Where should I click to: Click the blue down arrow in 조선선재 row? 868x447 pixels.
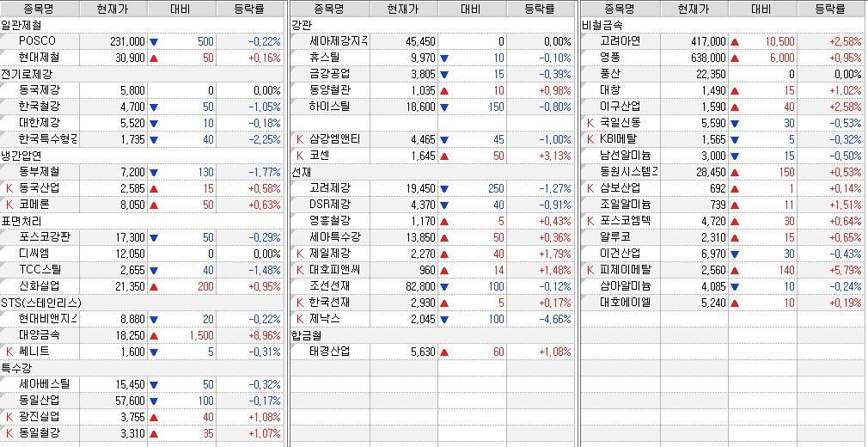click(x=444, y=286)
